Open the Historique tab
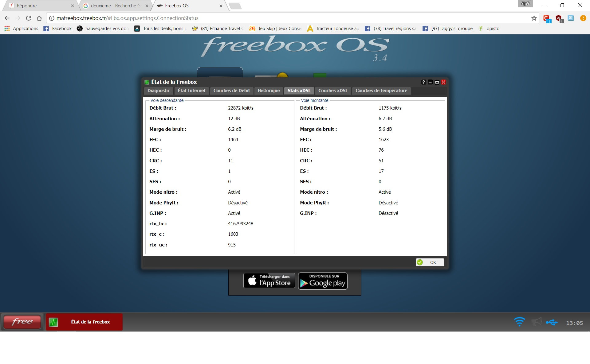Screen dimensions: 590x364 click(x=269, y=91)
